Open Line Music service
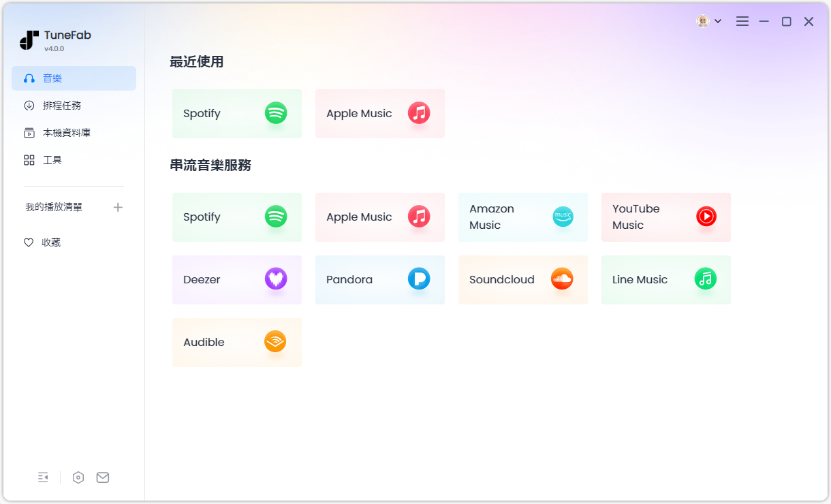This screenshot has height=504, width=831. click(x=706, y=279)
